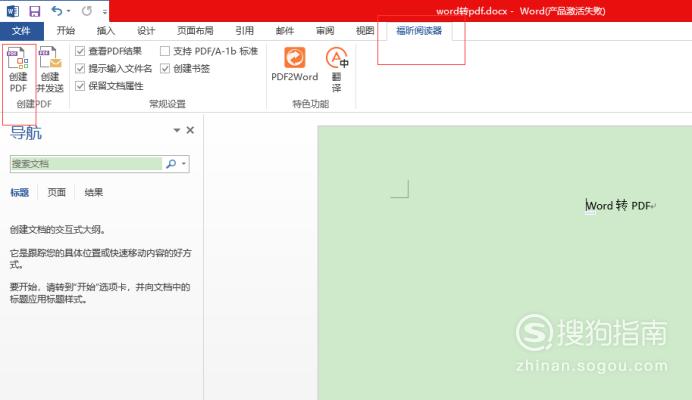692x400 pixels.
Task: Expand search options dropdown in navigation
Action: point(184,164)
